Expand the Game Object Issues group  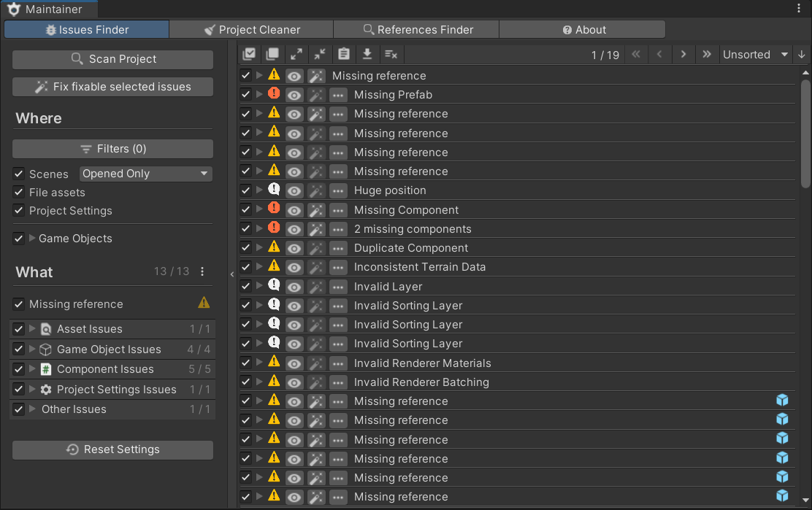(32, 349)
